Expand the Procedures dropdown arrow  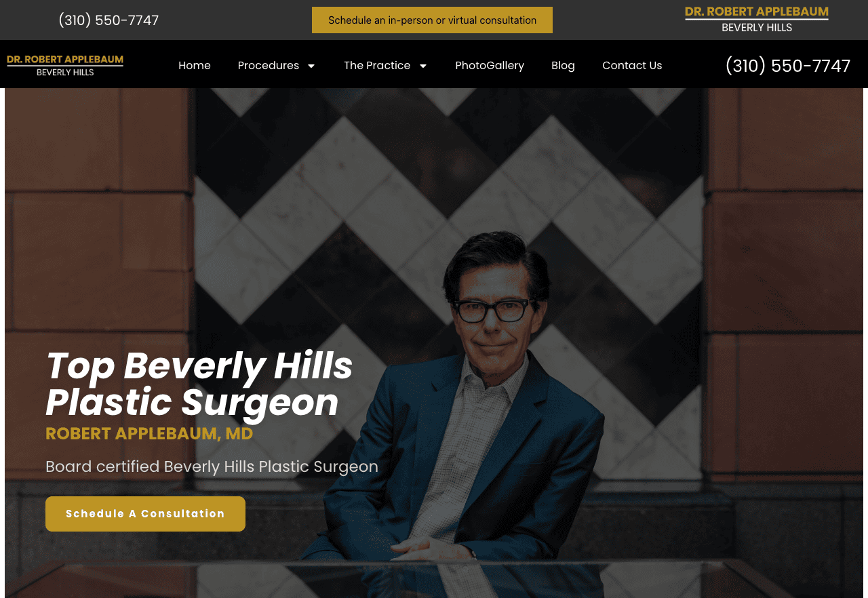311,66
